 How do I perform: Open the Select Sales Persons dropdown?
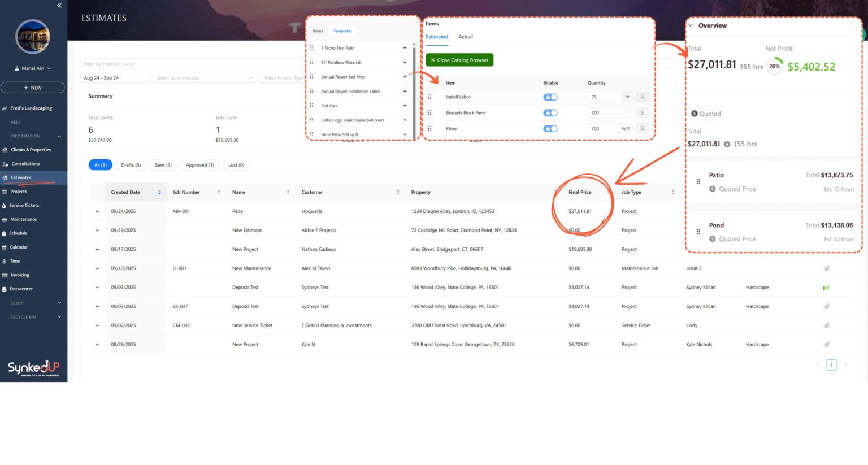(204, 78)
